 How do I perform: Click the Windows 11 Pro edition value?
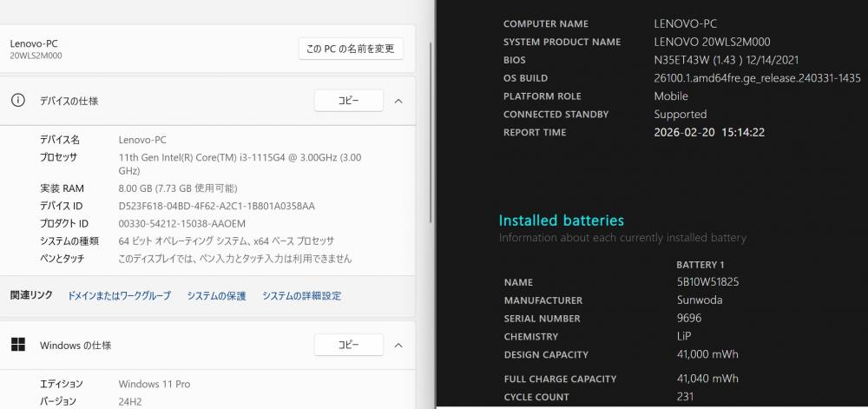click(155, 384)
